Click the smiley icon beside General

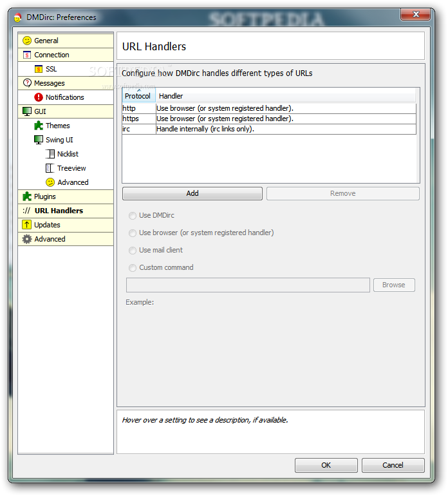[x=27, y=41]
